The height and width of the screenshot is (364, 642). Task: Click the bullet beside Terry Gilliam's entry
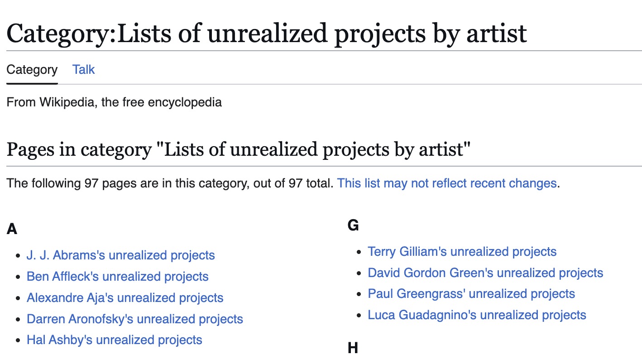(359, 252)
